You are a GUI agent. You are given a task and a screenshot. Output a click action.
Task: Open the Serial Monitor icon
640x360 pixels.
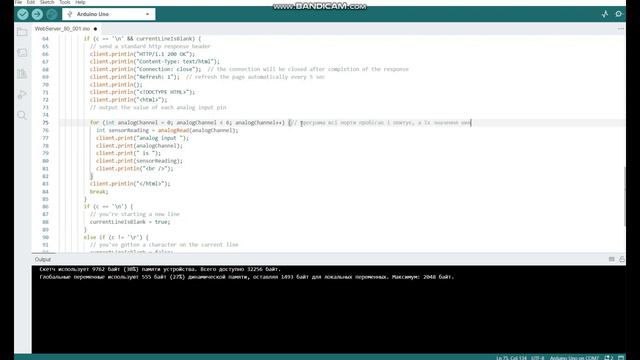(619, 14)
